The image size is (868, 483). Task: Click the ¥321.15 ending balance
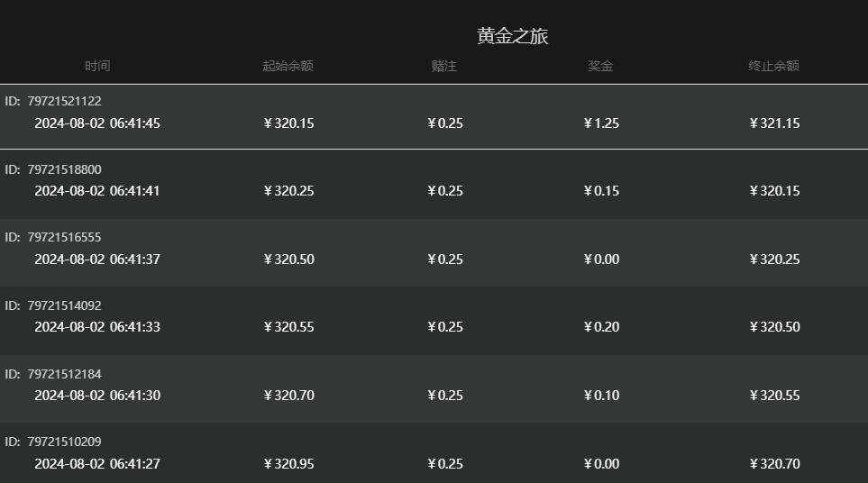[774, 123]
